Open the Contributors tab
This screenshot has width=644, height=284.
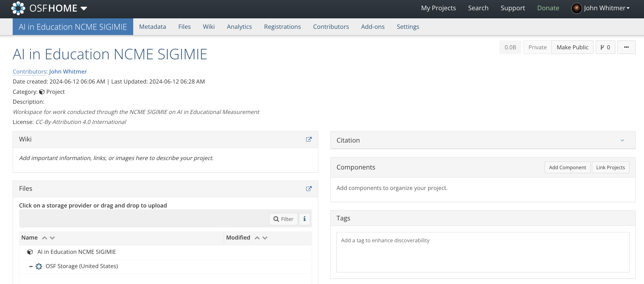pyautogui.click(x=331, y=27)
